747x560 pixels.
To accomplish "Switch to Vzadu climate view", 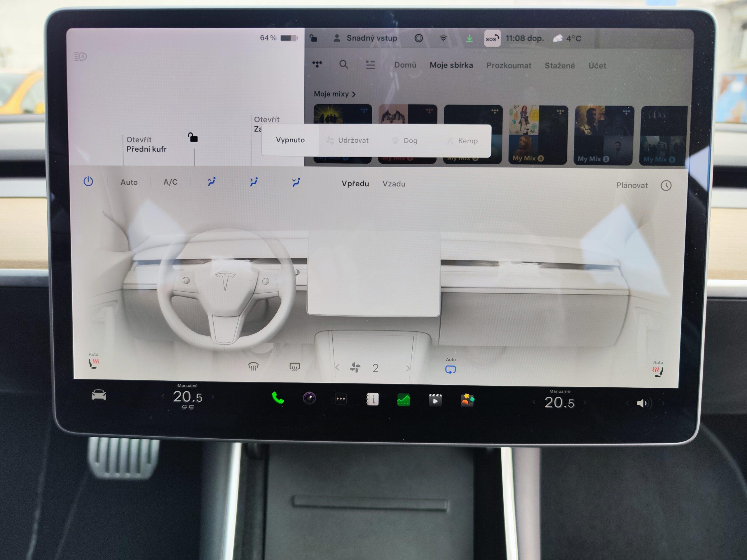I will (x=394, y=184).
